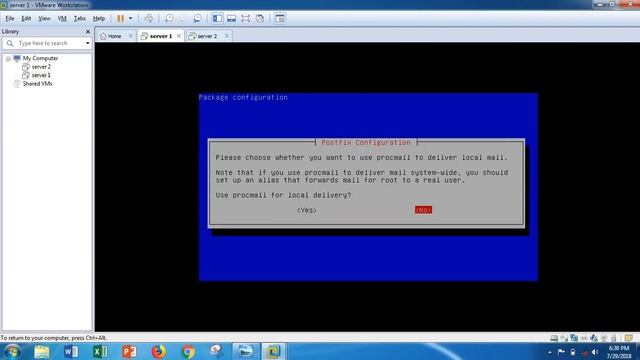Image resolution: width=640 pixels, height=360 pixels.
Task: Enter full screen mode from toolbar
Action: click(245, 18)
